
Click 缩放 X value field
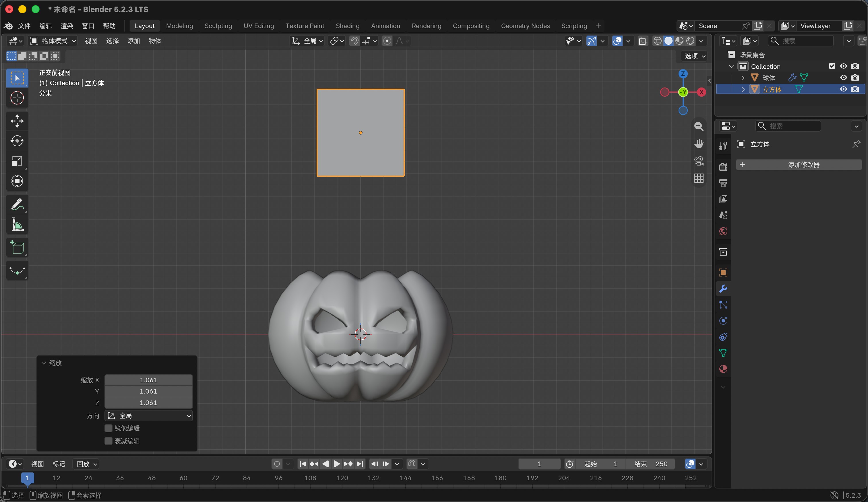click(x=148, y=380)
